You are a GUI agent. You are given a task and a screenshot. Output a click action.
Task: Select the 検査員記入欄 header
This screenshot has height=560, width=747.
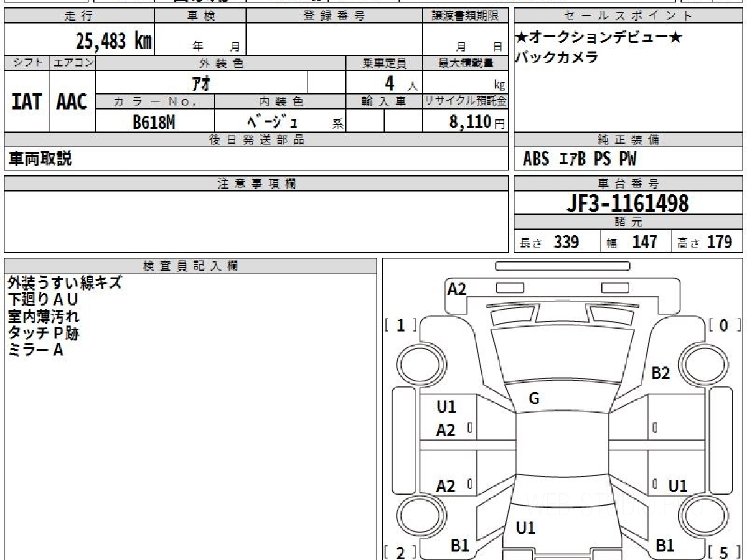coord(190,265)
